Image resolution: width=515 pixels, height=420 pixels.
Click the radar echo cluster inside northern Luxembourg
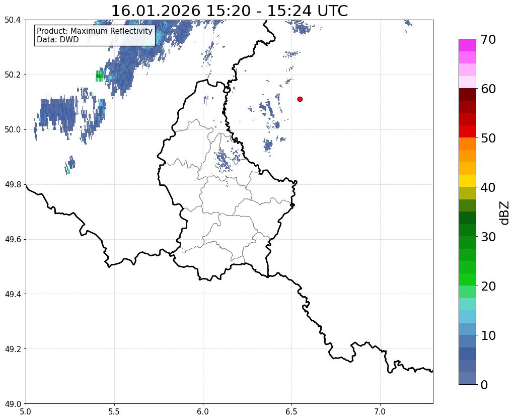click(225, 160)
